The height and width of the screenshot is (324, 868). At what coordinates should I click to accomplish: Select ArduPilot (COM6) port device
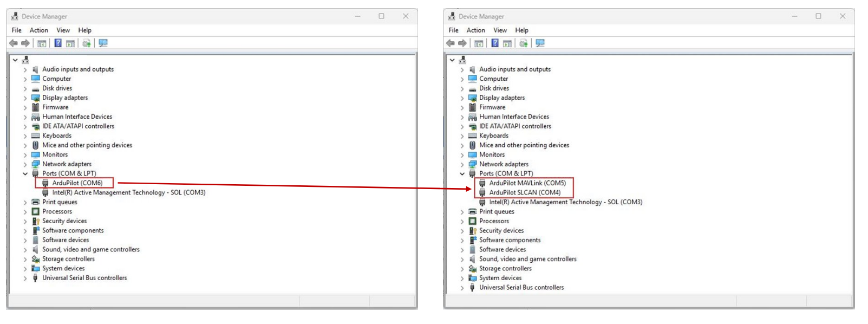click(x=77, y=183)
